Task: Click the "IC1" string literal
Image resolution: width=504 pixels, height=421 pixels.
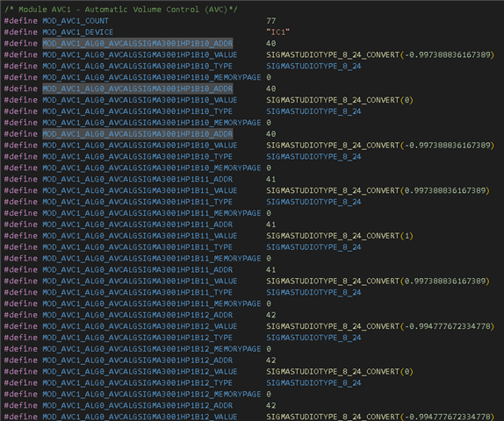Action: tap(277, 32)
